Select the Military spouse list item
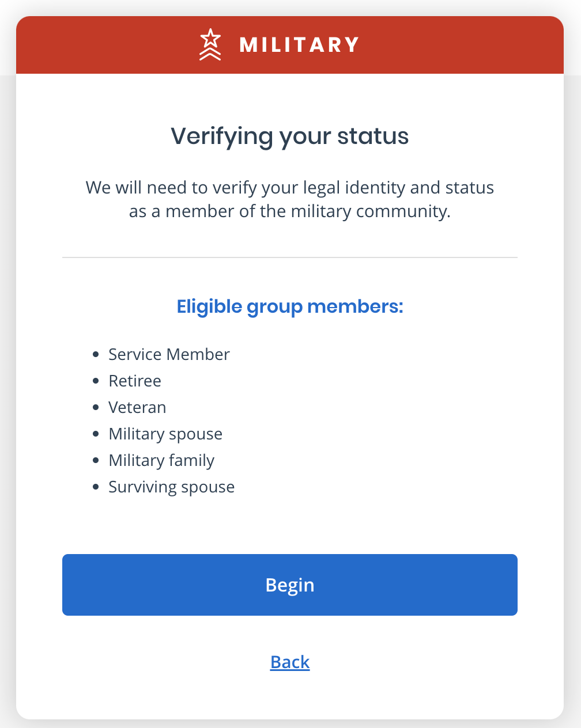 tap(165, 434)
